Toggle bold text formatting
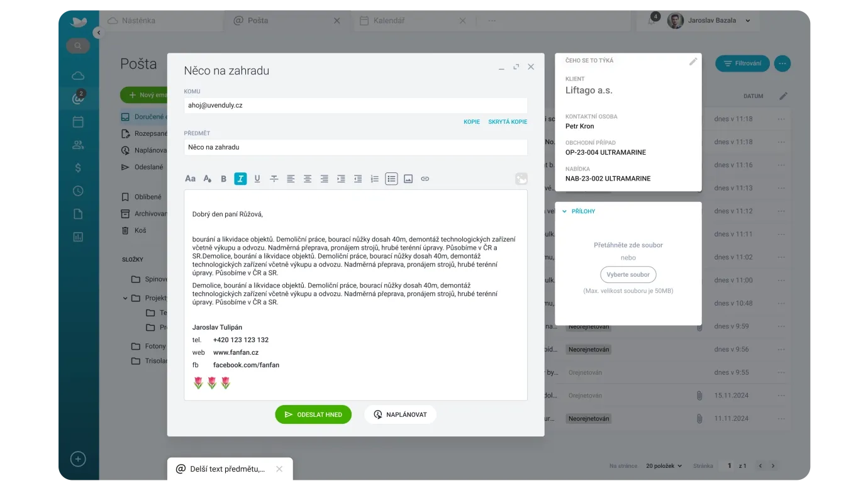The height and width of the screenshot is (488, 868). point(223,179)
